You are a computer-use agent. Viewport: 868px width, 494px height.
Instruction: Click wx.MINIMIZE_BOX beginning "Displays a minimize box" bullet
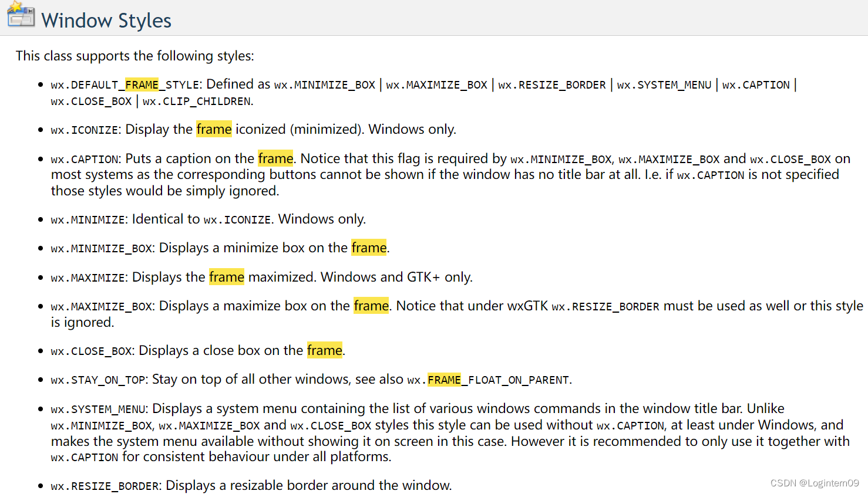(x=102, y=249)
